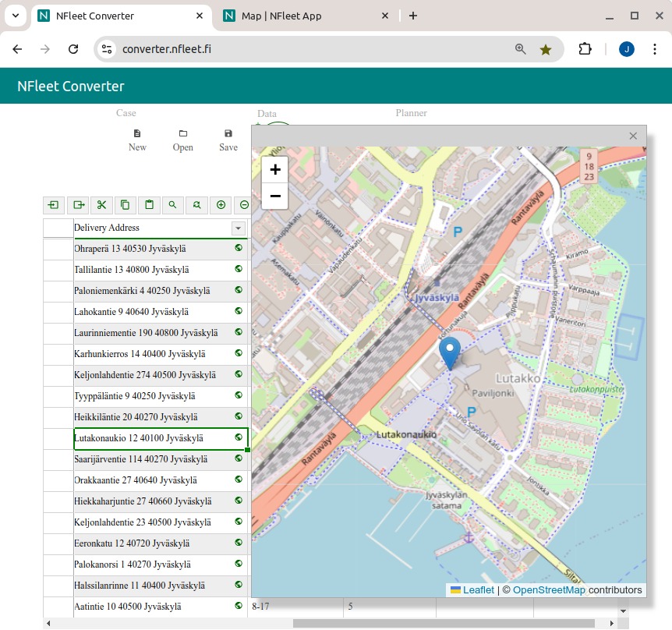Click the scissors cut icon

(x=101, y=205)
